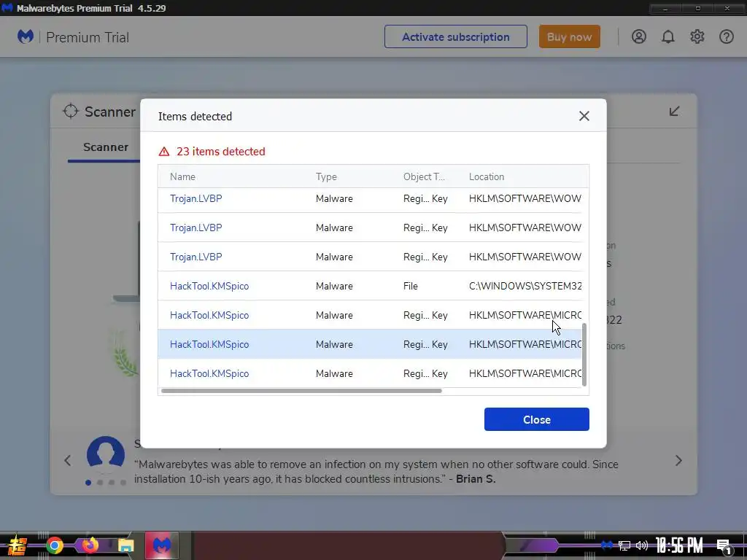Screen dimensions: 747x560
Task: Click the C:\WINDOWS\SYSTEM32 location cell
Action: pyautogui.click(x=525, y=286)
